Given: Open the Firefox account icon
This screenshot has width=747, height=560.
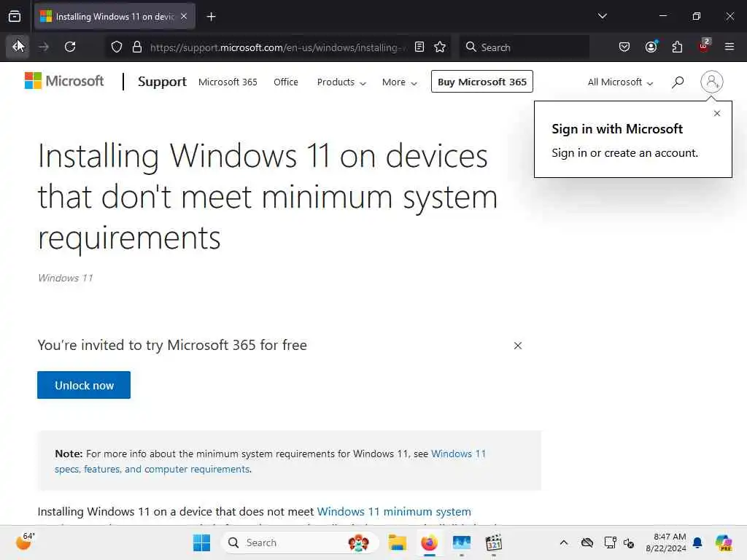Looking at the screenshot, I should (x=651, y=47).
